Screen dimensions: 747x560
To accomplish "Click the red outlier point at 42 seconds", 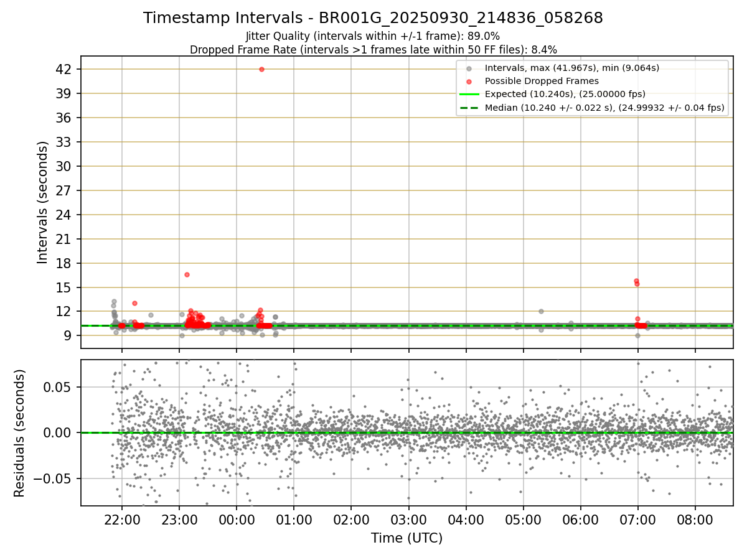I will point(261,69).
